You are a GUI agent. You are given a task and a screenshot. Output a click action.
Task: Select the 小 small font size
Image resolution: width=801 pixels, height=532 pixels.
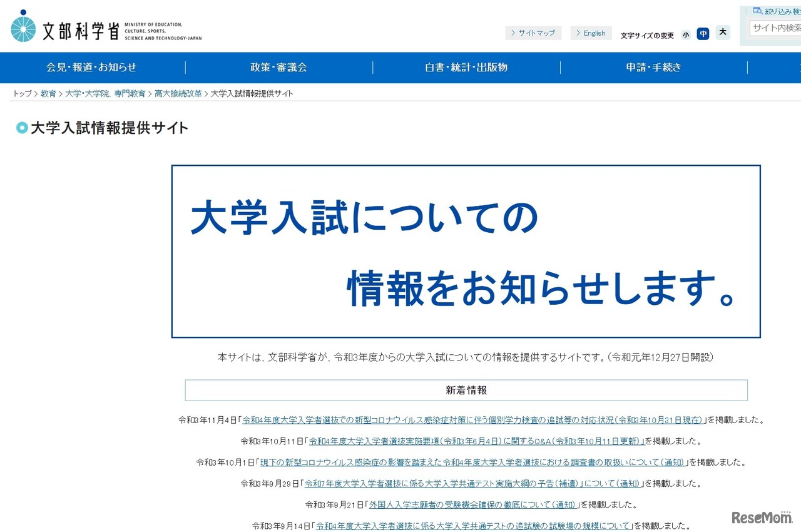(686, 34)
